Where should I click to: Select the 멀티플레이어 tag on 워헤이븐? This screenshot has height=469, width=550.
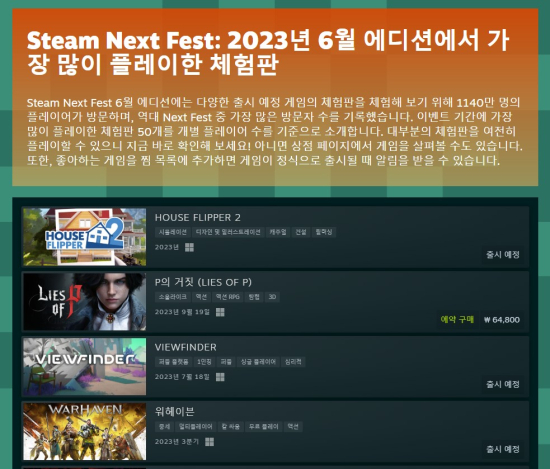point(196,427)
